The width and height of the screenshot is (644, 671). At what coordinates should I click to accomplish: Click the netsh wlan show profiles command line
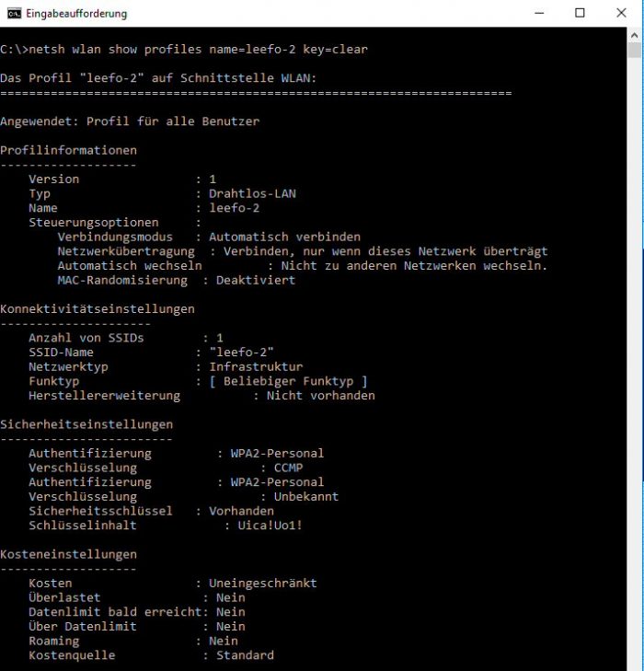(x=184, y=50)
